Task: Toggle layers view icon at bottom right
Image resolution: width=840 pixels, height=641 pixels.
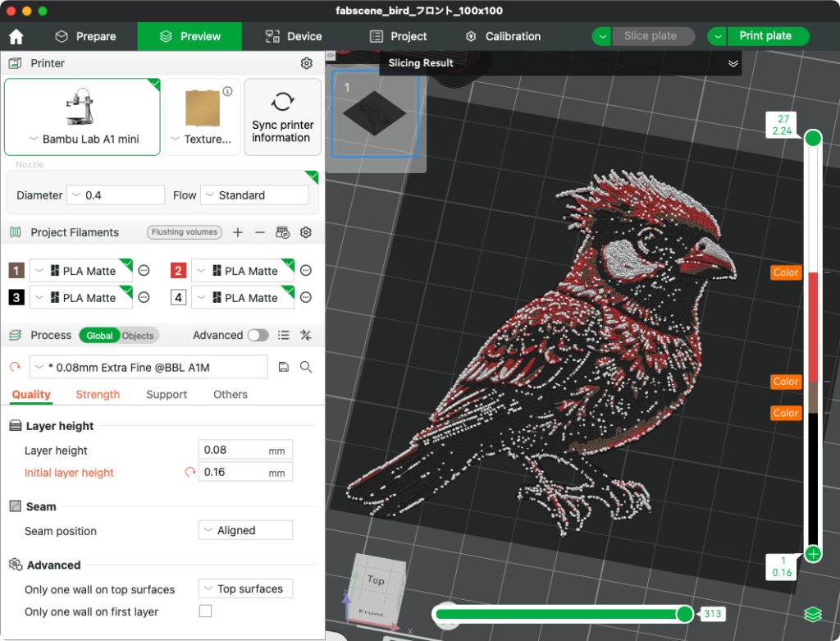Action: click(x=813, y=614)
